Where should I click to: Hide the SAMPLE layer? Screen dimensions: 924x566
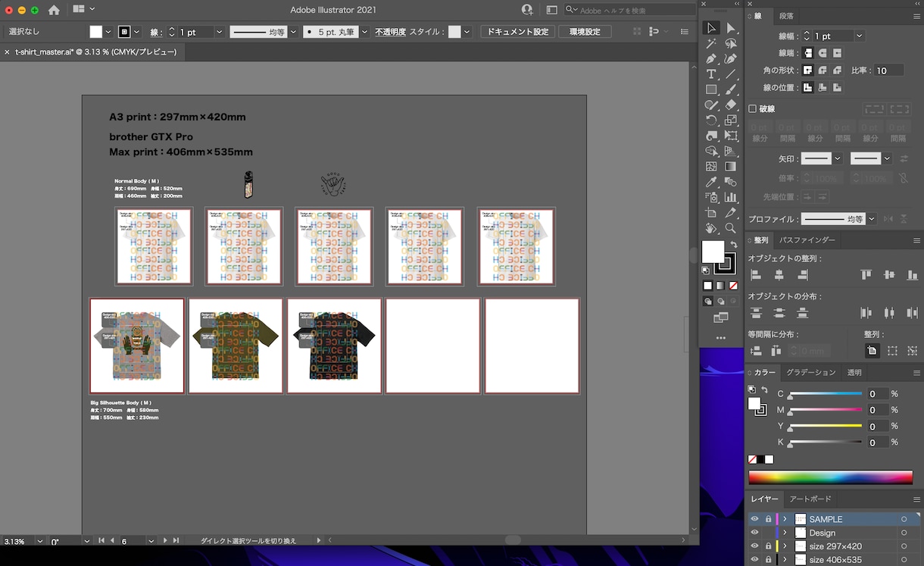pyautogui.click(x=754, y=519)
